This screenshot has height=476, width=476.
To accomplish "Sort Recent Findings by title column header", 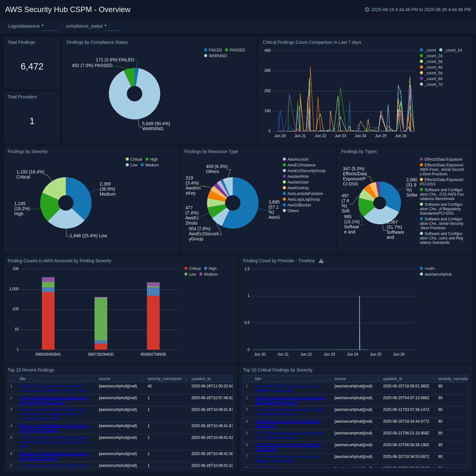I will pos(23,379).
